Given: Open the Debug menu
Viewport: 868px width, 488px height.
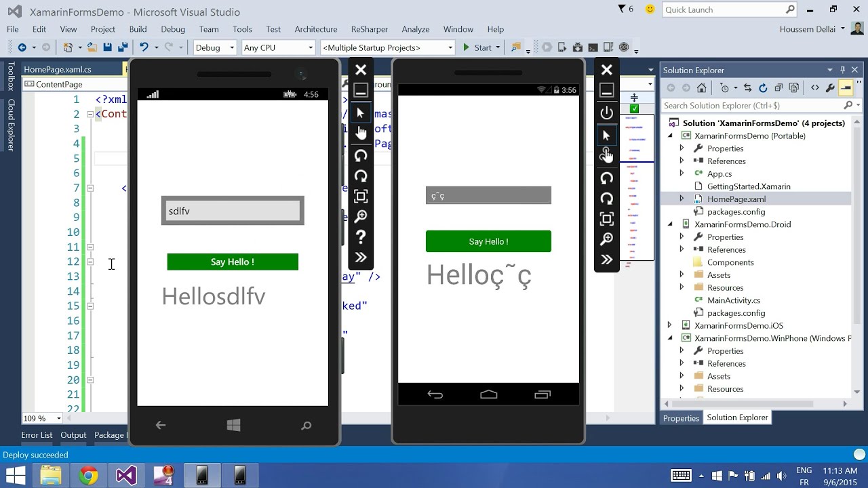Looking at the screenshot, I should [173, 29].
